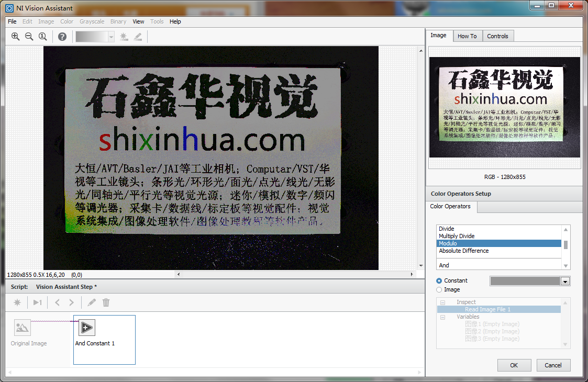
Task: Open the help question mark icon
Action: tap(62, 36)
